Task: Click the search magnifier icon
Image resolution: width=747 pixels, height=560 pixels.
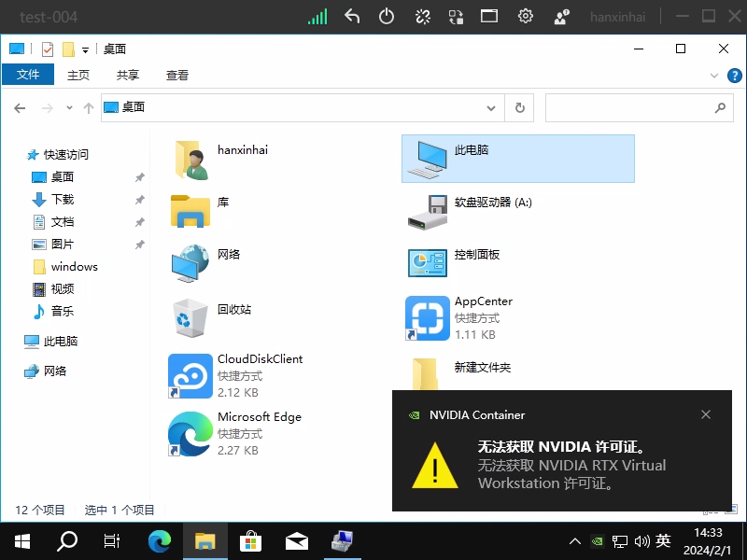Action: tap(720, 108)
